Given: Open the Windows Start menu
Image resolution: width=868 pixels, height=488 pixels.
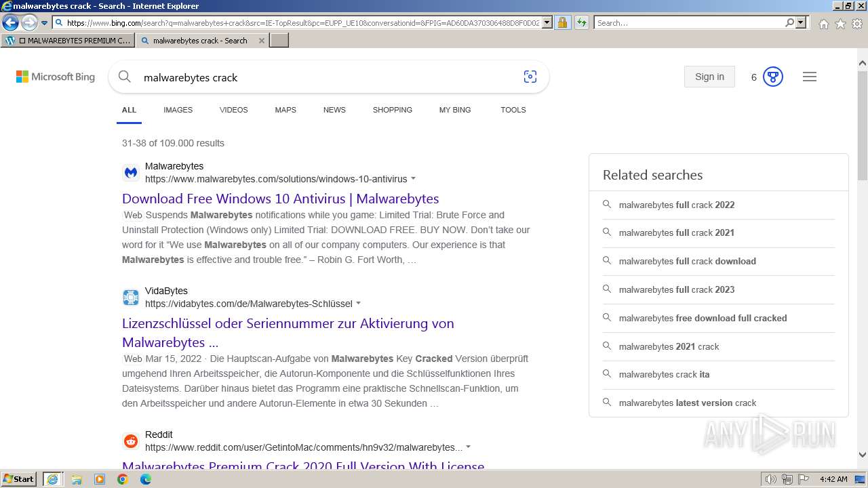Looking at the screenshot, I should (19, 479).
